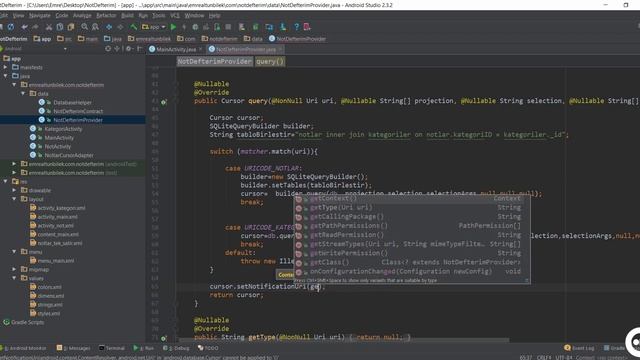Click the SDK Manager download icon
Image resolution: width=640 pixels, height=360 pixels.
(282, 27)
